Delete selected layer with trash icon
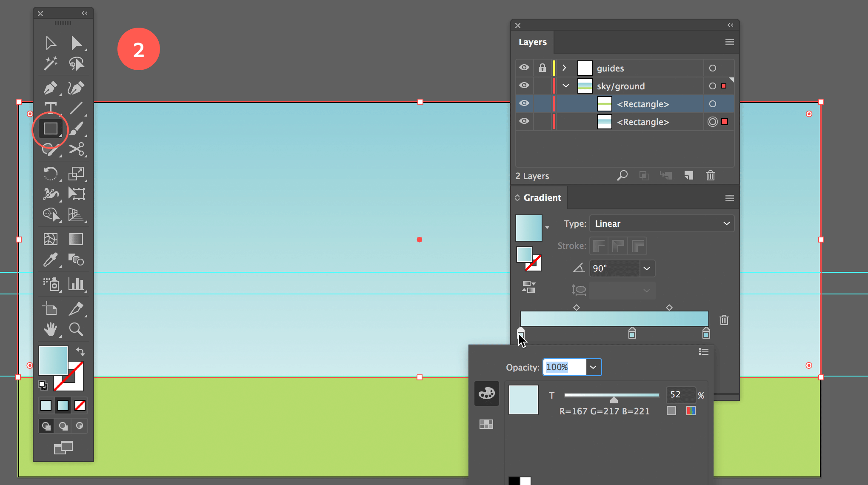 pyautogui.click(x=711, y=175)
